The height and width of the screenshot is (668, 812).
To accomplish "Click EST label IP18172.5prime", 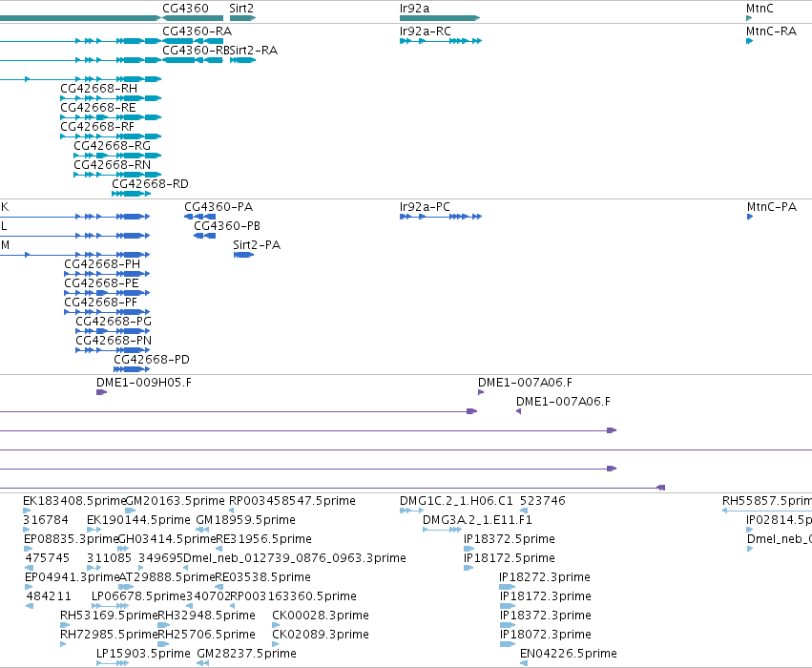I will (510, 558).
